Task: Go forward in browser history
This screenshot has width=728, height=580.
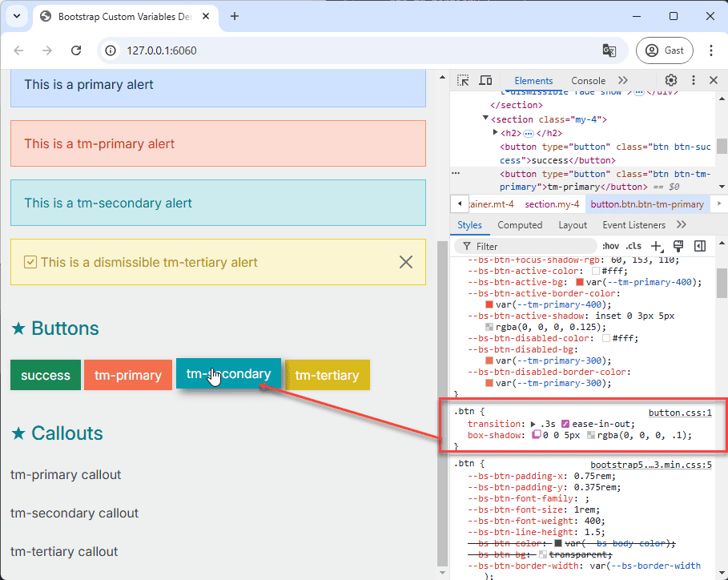Action: coord(47,50)
